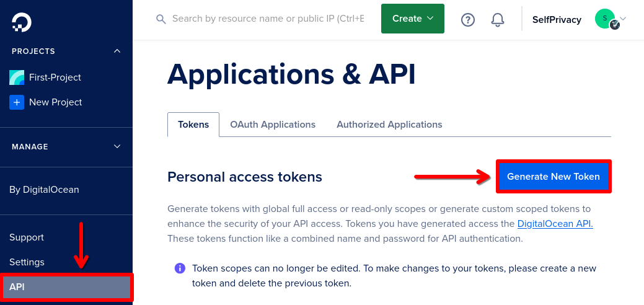Open the Create dropdown button
The width and height of the screenshot is (644, 305).
[x=413, y=19]
